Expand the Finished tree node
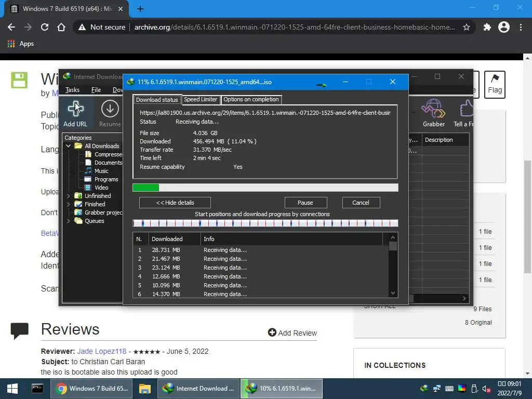This screenshot has height=399, width=532. point(68,204)
